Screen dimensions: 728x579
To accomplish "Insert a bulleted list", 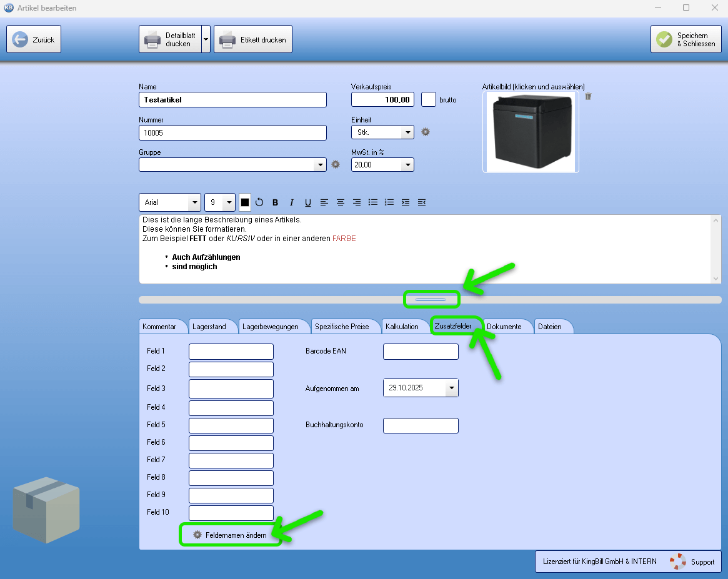I will click(x=373, y=202).
